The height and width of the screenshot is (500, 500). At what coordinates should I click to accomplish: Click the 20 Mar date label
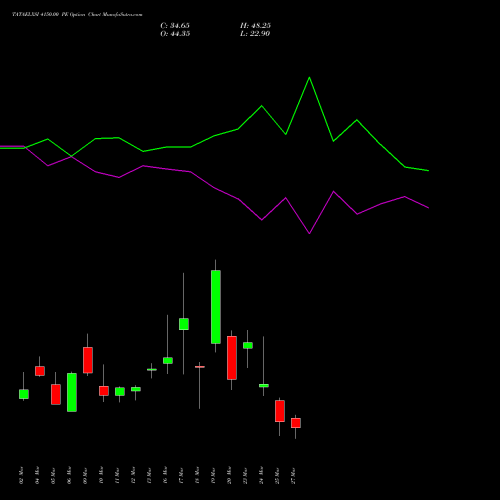(229, 475)
